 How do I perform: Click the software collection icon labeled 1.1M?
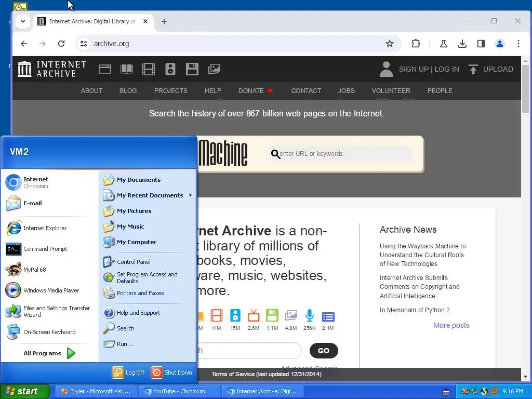coord(272,315)
